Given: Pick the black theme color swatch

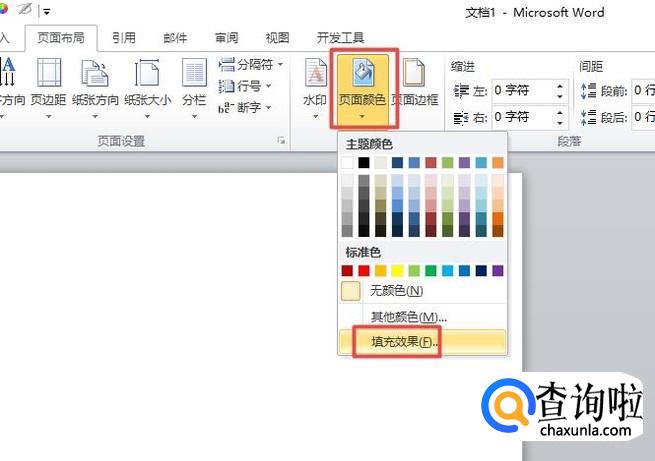Looking at the screenshot, I should pyautogui.click(x=364, y=162).
